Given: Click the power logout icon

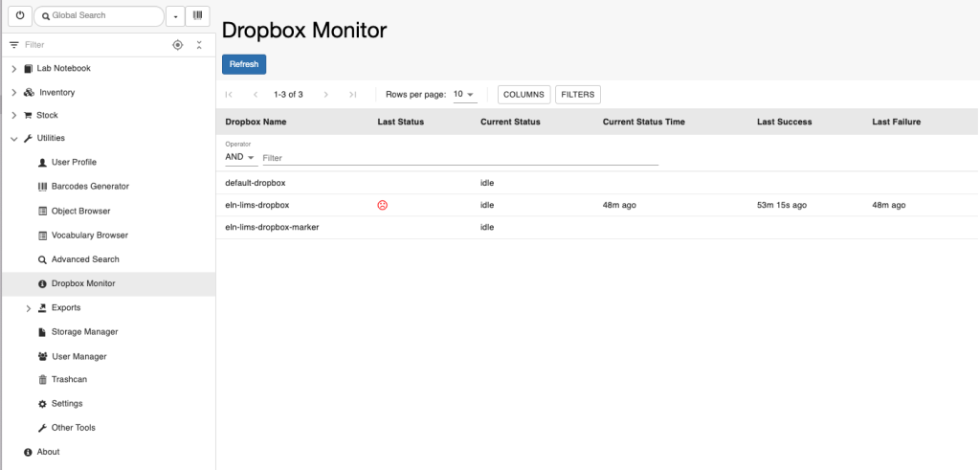Looking at the screenshot, I should [20, 15].
